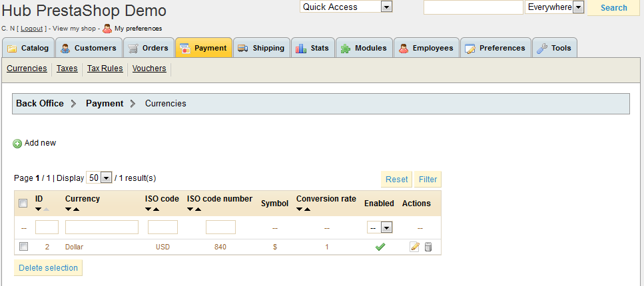Click the green Add new plus icon
644x286 pixels.
coord(17,143)
